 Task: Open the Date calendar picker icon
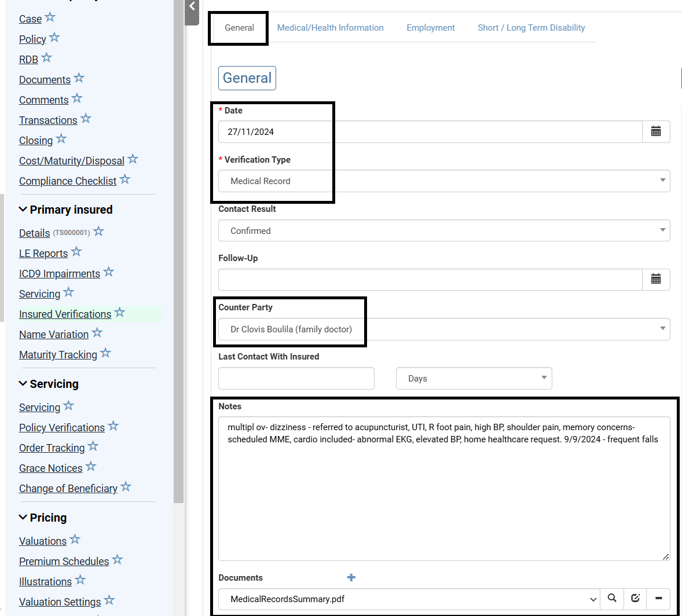pyautogui.click(x=656, y=131)
